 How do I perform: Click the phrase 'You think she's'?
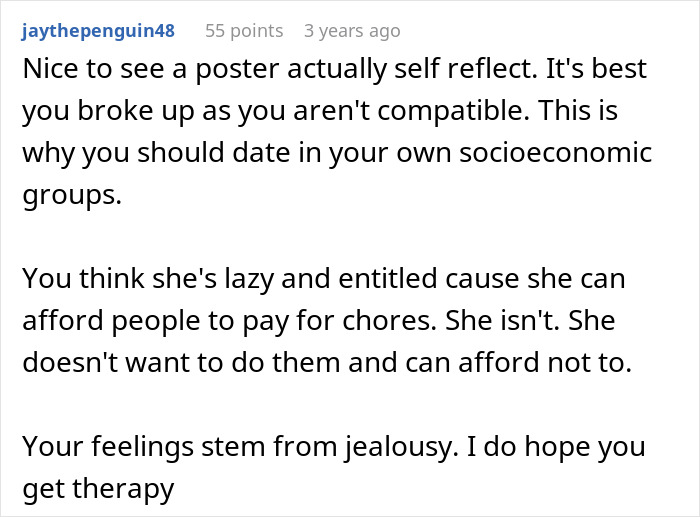click(x=111, y=278)
